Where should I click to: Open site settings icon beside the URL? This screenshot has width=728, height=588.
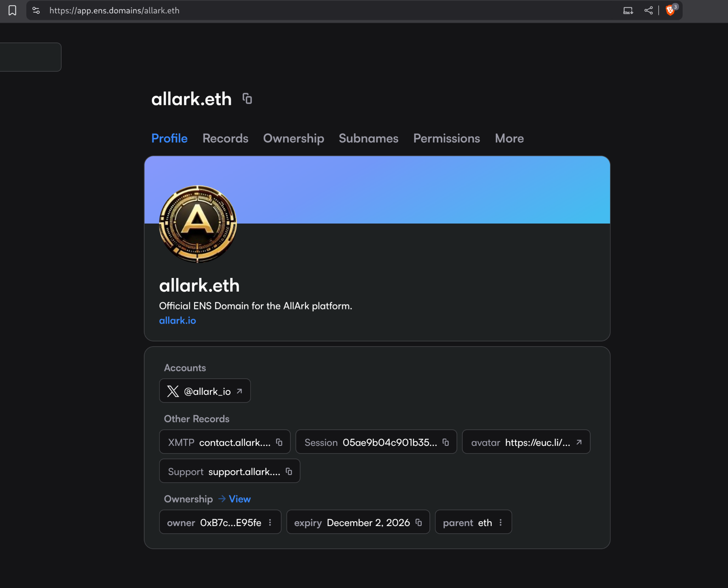[36, 11]
